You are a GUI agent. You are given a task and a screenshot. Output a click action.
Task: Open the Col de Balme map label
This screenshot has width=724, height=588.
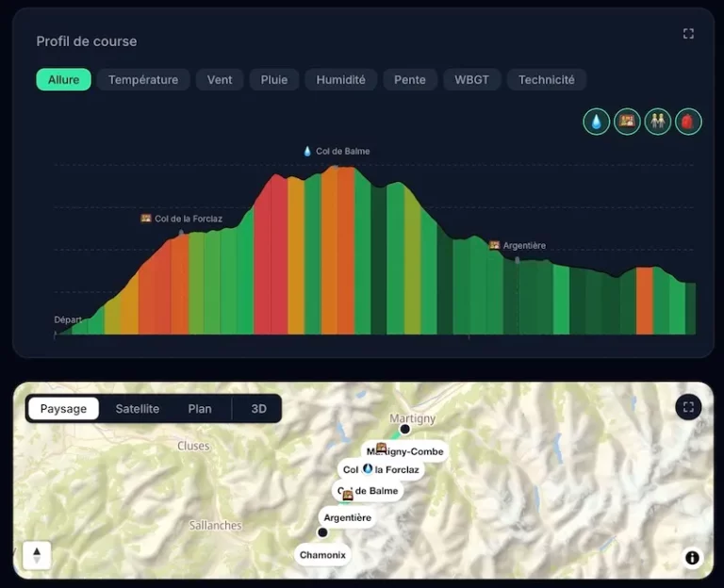(368, 491)
